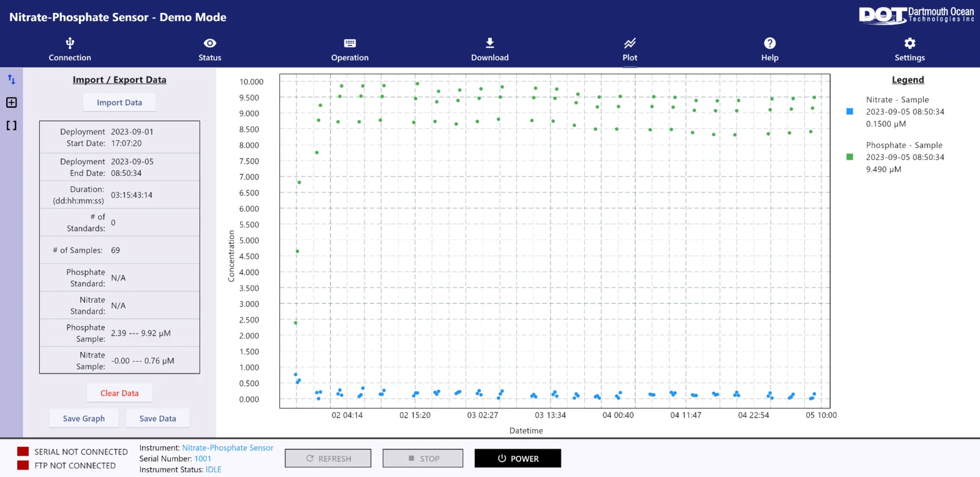Switch to the Settings tab label

pos(910,58)
